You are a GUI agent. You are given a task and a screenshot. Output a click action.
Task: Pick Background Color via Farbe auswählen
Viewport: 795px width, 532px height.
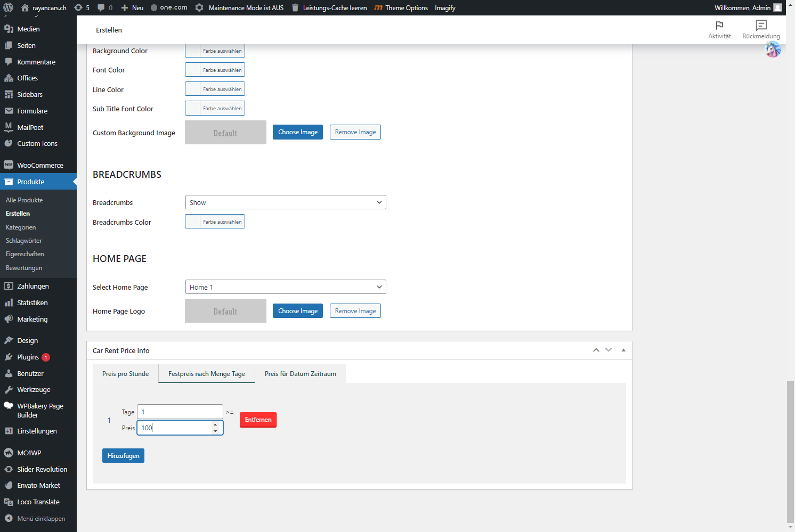click(x=215, y=51)
